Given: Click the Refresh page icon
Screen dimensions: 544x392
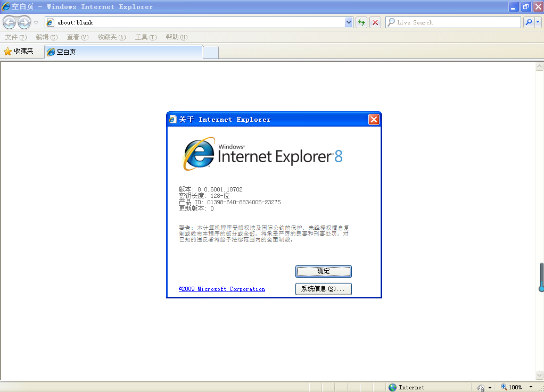Looking at the screenshot, I should (x=361, y=22).
